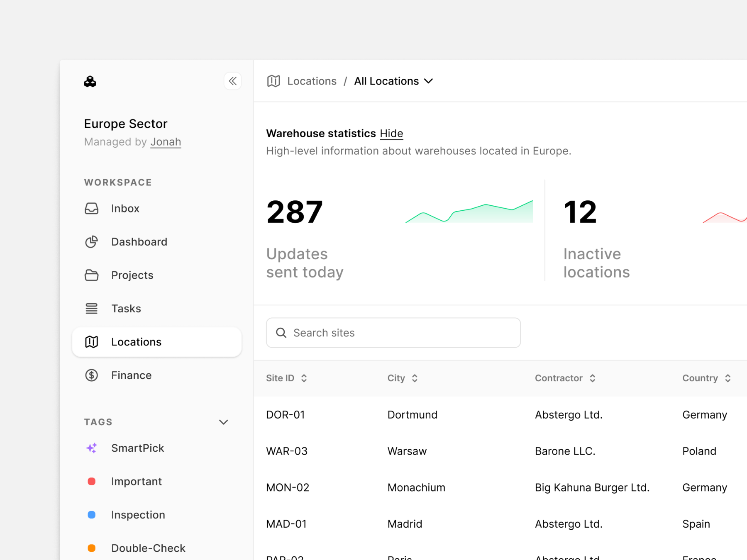Open Finance via the dollar coin icon

click(92, 375)
